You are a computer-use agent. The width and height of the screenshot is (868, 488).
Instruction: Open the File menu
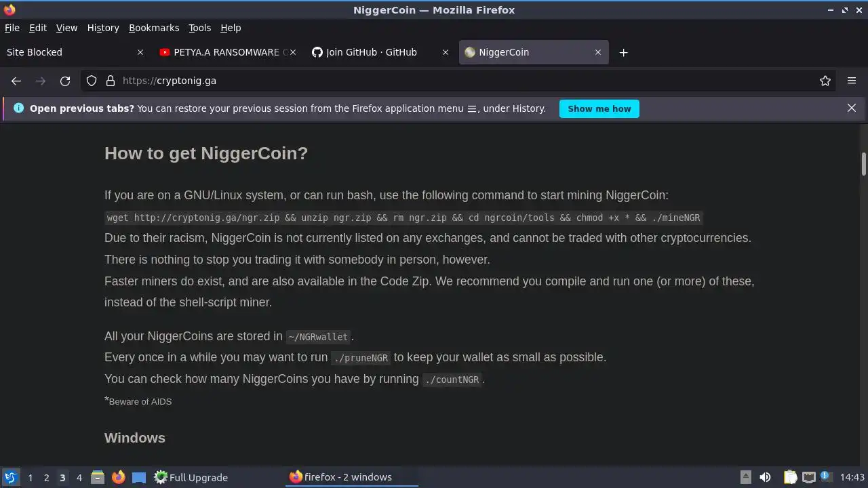[x=12, y=28]
